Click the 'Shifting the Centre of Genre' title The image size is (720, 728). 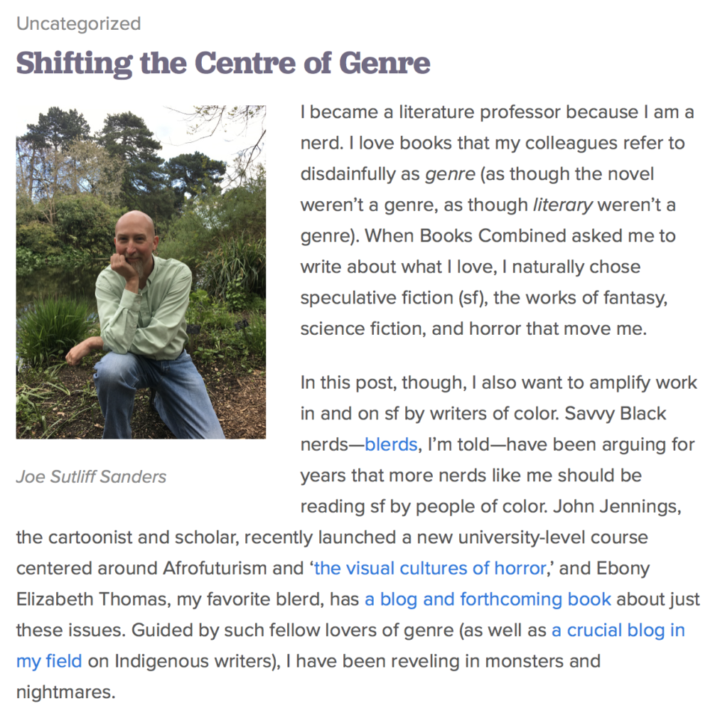coord(223,63)
